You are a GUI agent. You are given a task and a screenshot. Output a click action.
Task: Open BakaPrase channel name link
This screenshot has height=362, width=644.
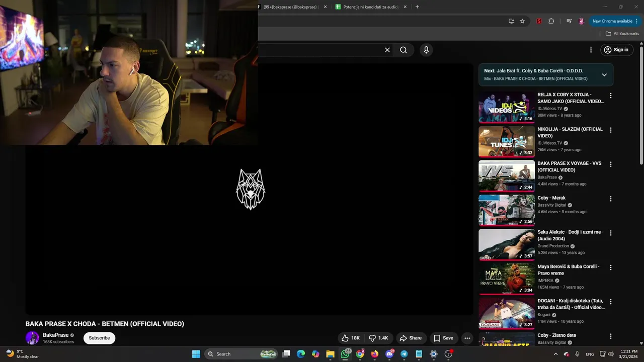(x=56, y=335)
